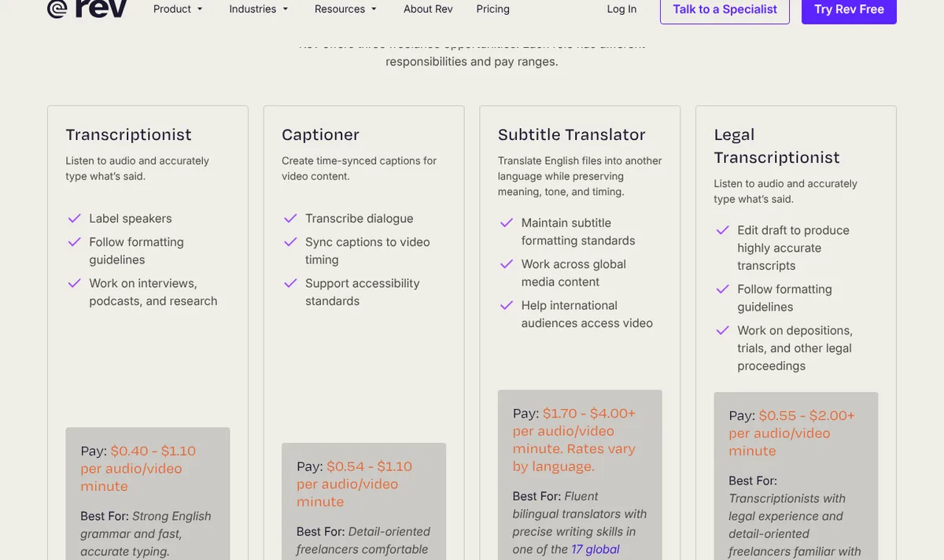Click the Log In link
The width and height of the screenshot is (944, 560).
(621, 9)
